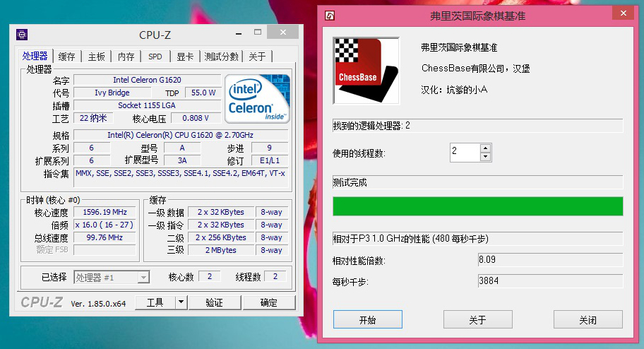Click the 关于 button in chess benchmark
The width and height of the screenshot is (644, 349).
point(477,319)
